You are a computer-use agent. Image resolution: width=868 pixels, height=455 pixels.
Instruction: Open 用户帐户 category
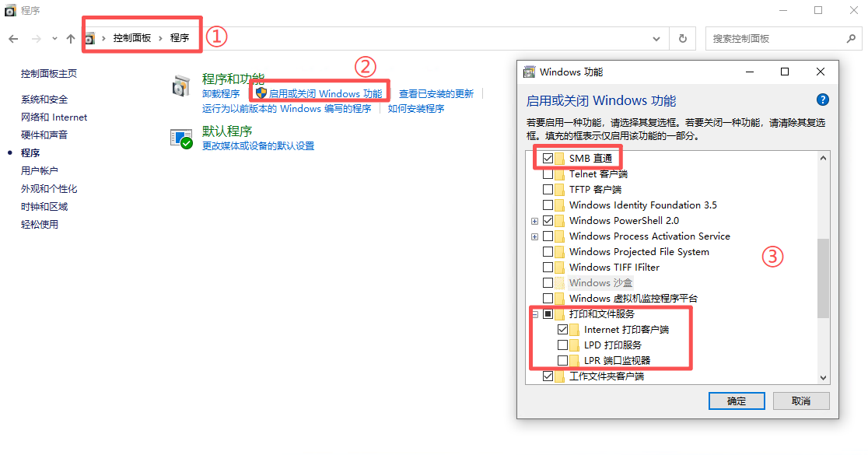point(40,171)
